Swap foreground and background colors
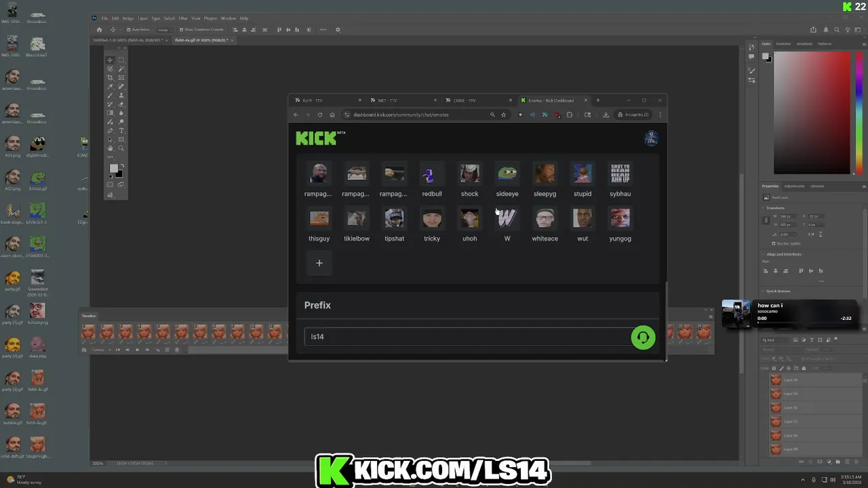This screenshot has width=868, height=488. click(x=122, y=165)
